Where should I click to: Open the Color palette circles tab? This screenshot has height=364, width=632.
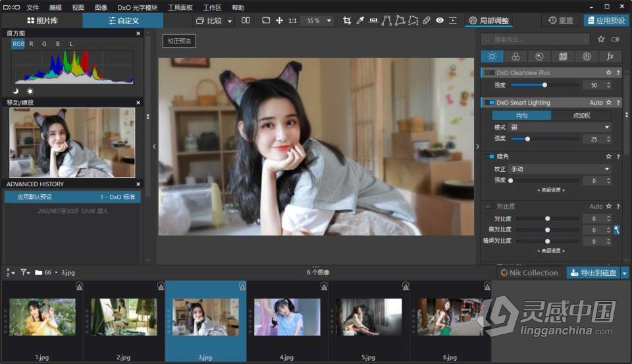click(515, 57)
